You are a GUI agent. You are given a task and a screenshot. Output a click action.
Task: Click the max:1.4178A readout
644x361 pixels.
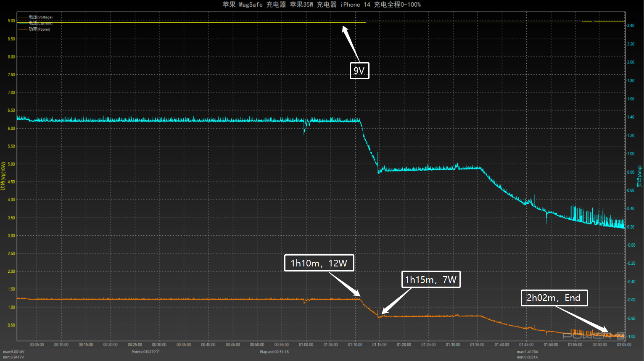528,352
